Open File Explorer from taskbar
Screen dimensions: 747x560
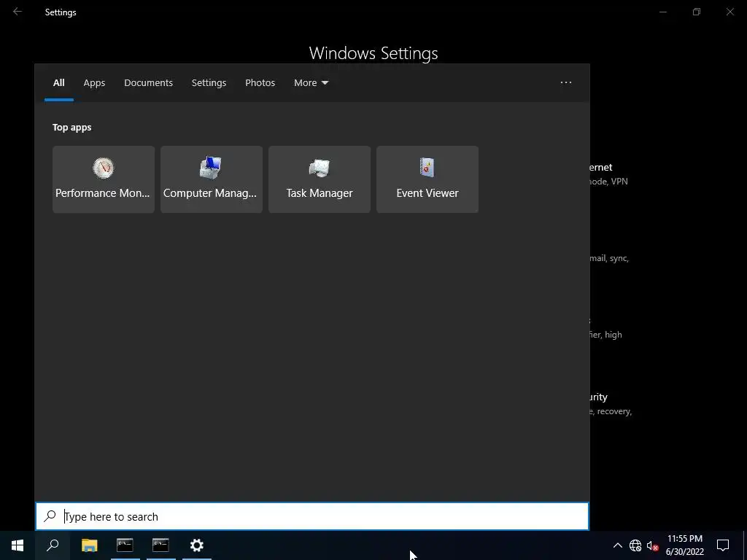(x=89, y=545)
